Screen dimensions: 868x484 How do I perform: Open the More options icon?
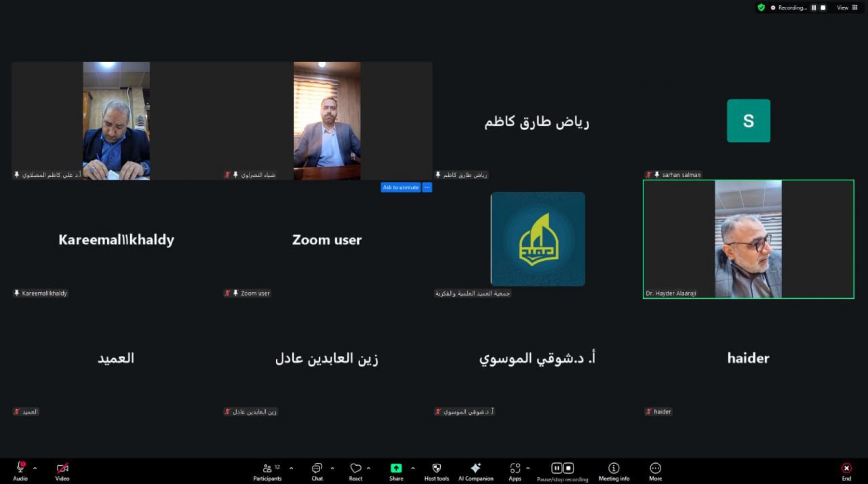655,469
